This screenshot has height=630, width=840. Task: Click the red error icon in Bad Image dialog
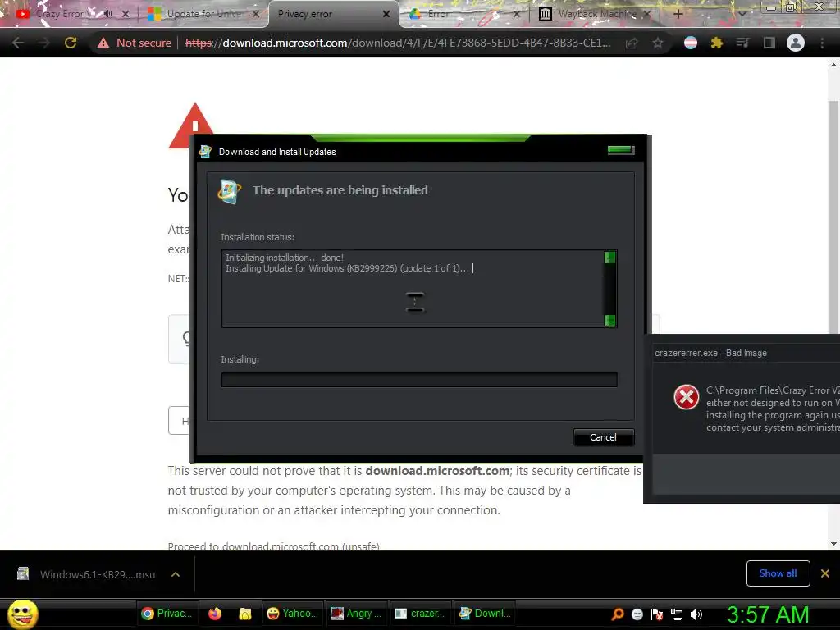coord(687,397)
